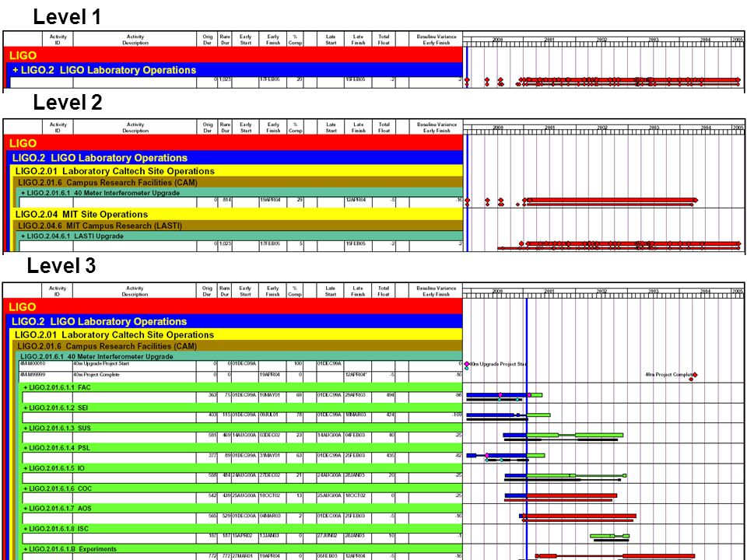Expand the LIGO.2.01.6.1.4 PSL group
The height and width of the screenshot is (560, 747).
point(26,448)
